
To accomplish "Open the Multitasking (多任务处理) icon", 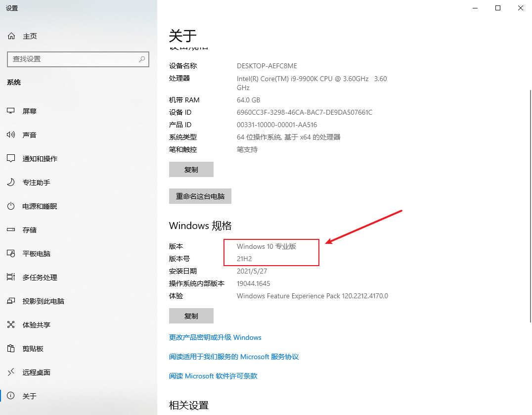I will pyautogui.click(x=11, y=277).
